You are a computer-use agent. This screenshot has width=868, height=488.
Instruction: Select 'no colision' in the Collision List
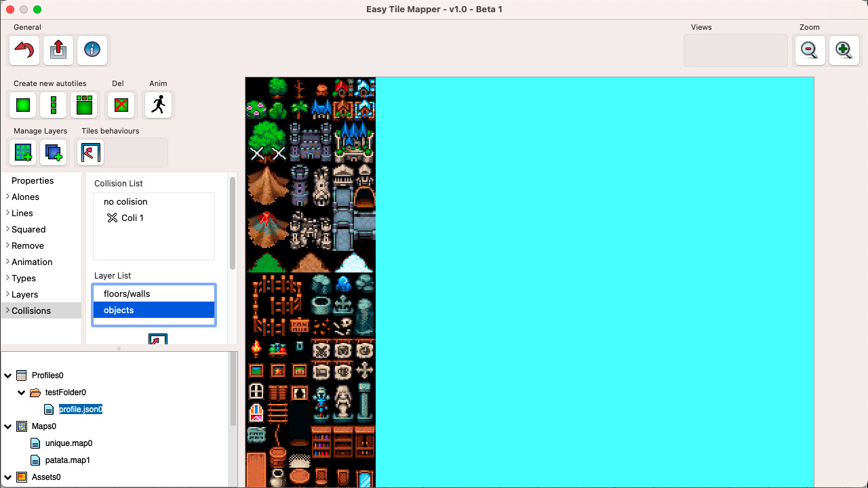pyautogui.click(x=125, y=201)
